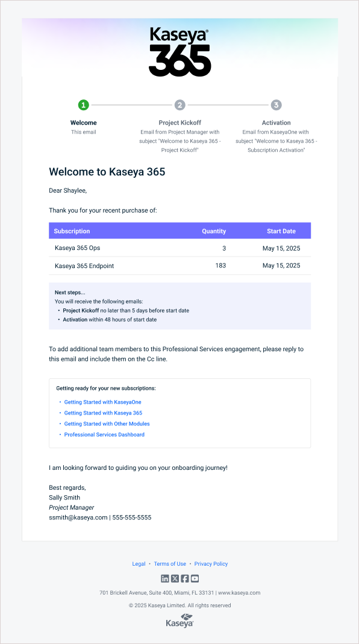This screenshot has height=644, width=359.
Task: Click the This email caption under Welcome
Action: [83, 132]
